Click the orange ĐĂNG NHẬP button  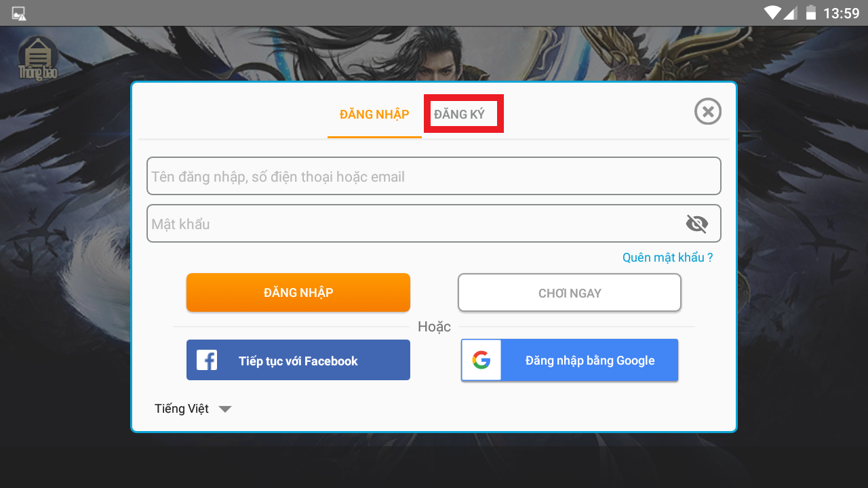298,293
